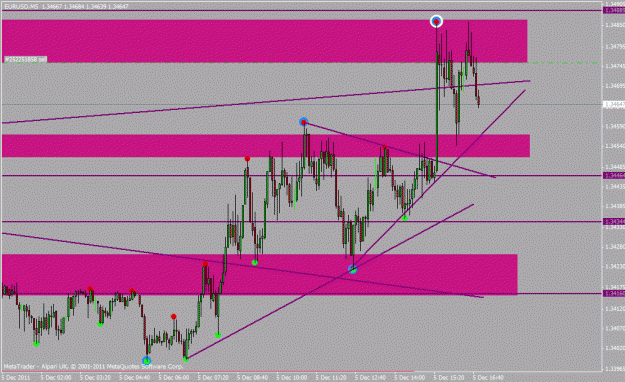This screenshot has width=625, height=382.
Task: Click the 1.34020 price axis label
Action: pyautogui.click(x=615, y=348)
